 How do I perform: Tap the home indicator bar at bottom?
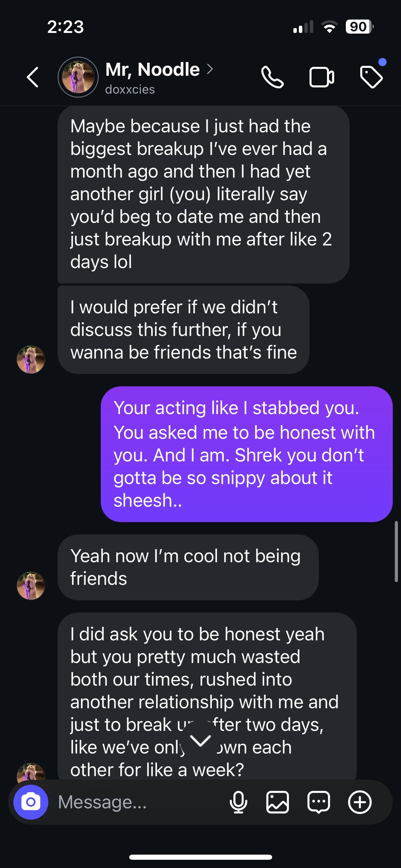point(200,857)
